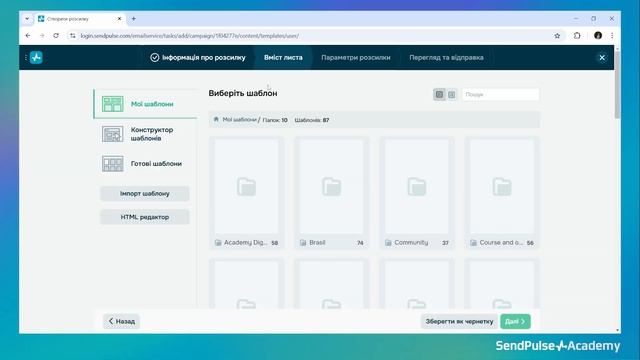Click the Мої шаблони grid icon
The height and width of the screenshot is (360, 640).
113,104
